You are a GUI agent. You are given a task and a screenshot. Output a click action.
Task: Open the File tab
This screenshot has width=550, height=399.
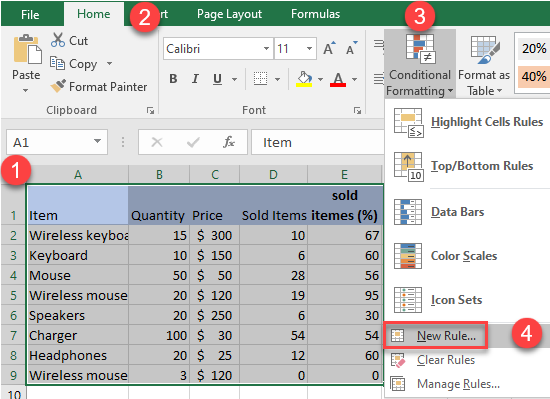(x=30, y=14)
